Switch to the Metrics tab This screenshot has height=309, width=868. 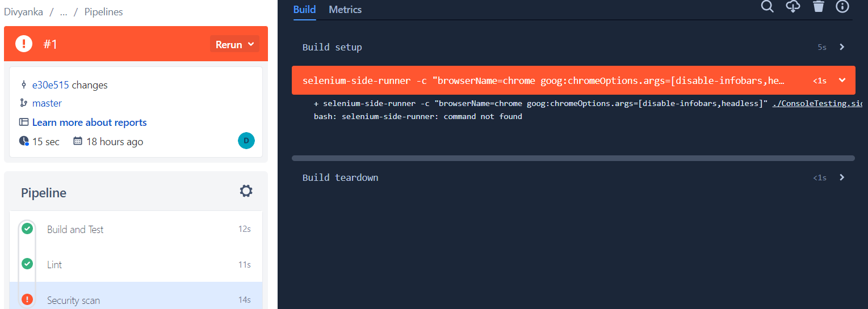[x=345, y=10]
